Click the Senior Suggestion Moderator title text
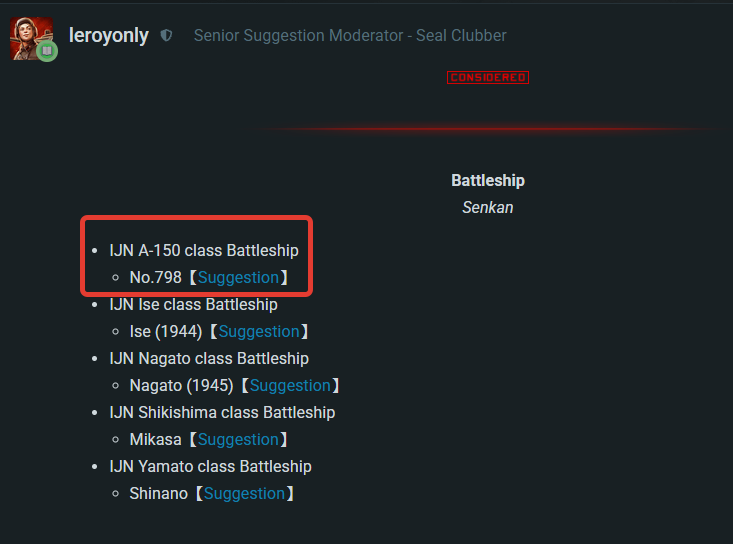 350,36
